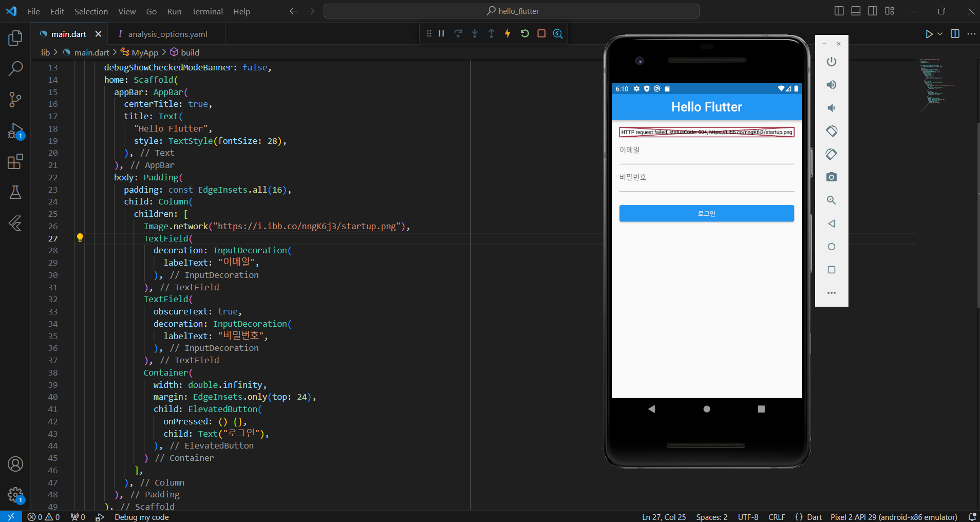
Task: Open the File menu
Action: click(34, 11)
